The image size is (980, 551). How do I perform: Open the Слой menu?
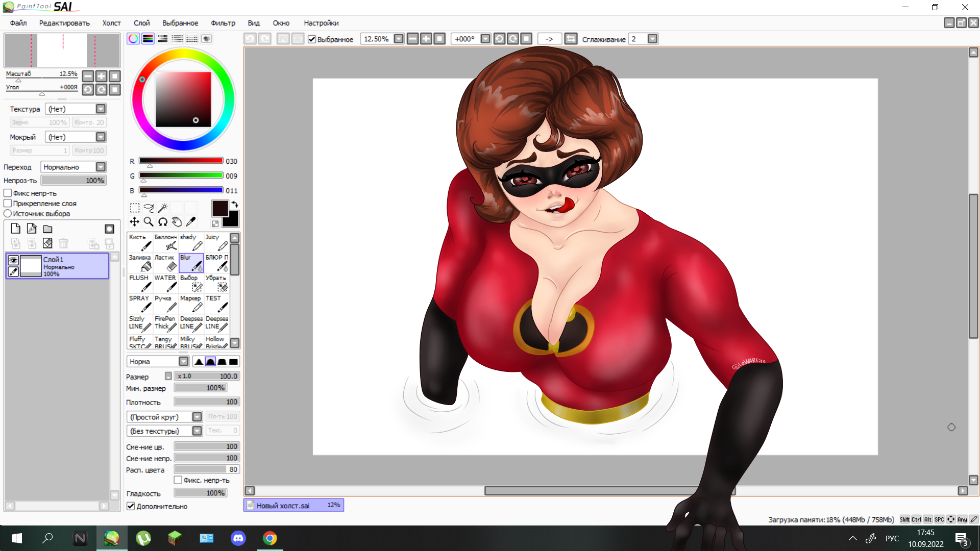tap(141, 23)
